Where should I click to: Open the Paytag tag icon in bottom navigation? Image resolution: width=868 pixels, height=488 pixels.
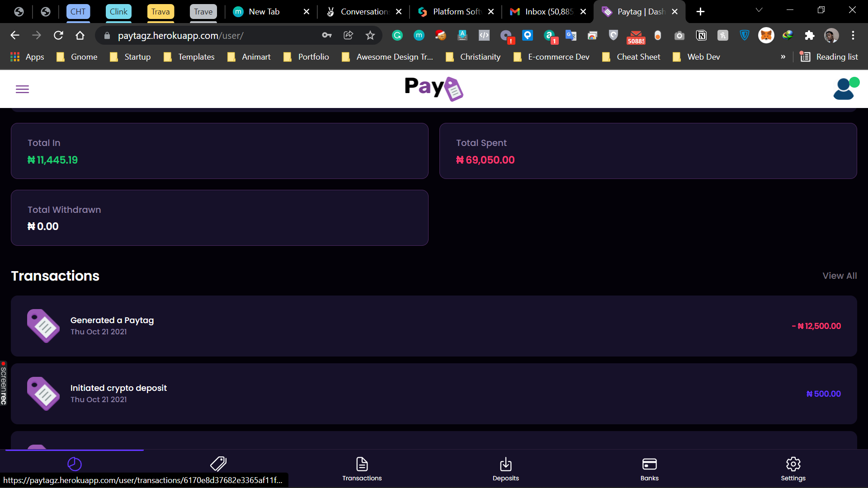click(x=218, y=464)
